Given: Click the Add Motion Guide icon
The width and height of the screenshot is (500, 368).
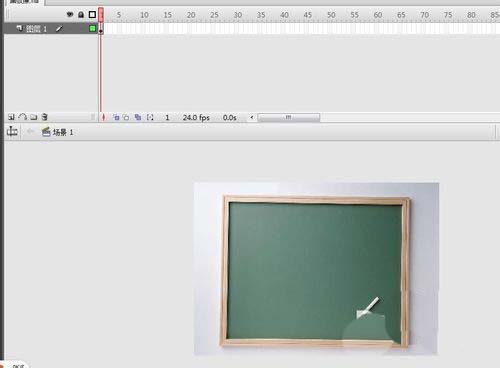Looking at the screenshot, I should tap(22, 117).
